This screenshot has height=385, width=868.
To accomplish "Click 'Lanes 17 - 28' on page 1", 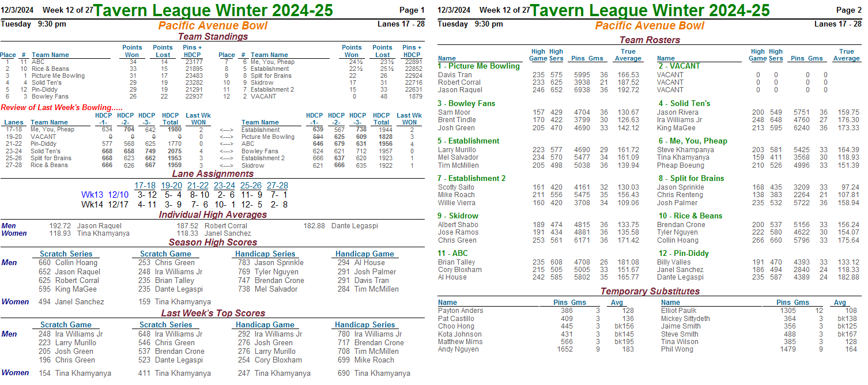I will point(401,24).
